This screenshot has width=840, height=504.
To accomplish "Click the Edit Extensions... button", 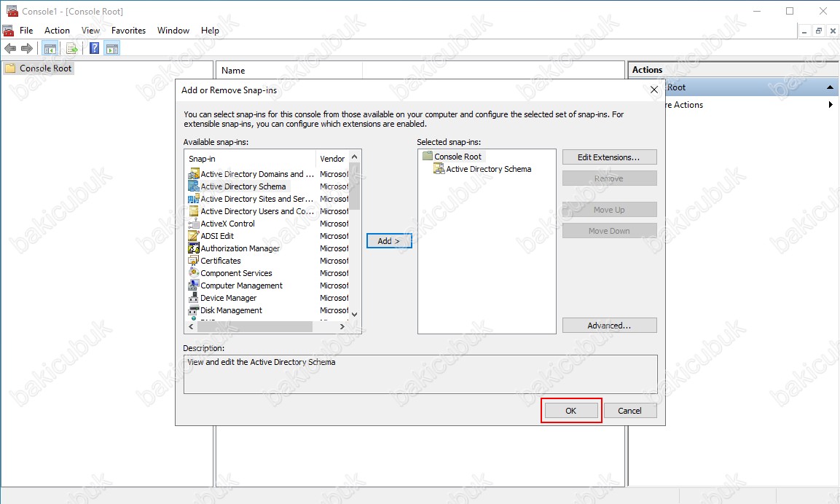I will tap(609, 157).
